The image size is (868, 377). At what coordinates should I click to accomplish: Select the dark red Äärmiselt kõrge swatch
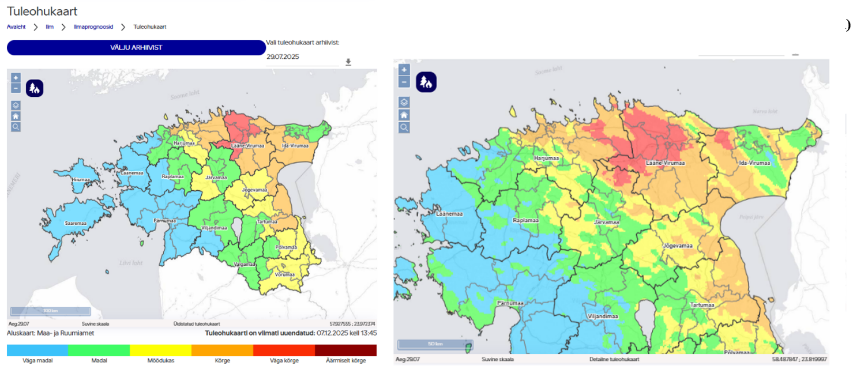point(345,350)
